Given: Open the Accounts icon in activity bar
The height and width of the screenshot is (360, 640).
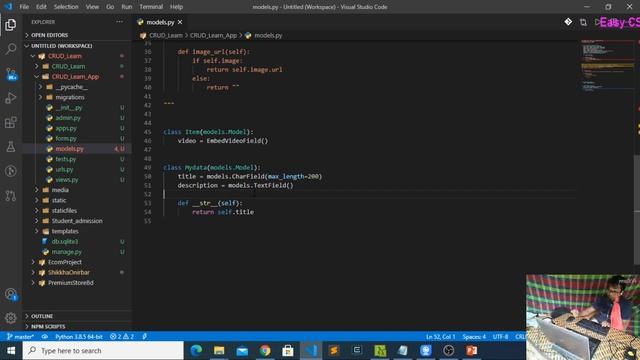Looking at the screenshot, I should tap(11, 294).
